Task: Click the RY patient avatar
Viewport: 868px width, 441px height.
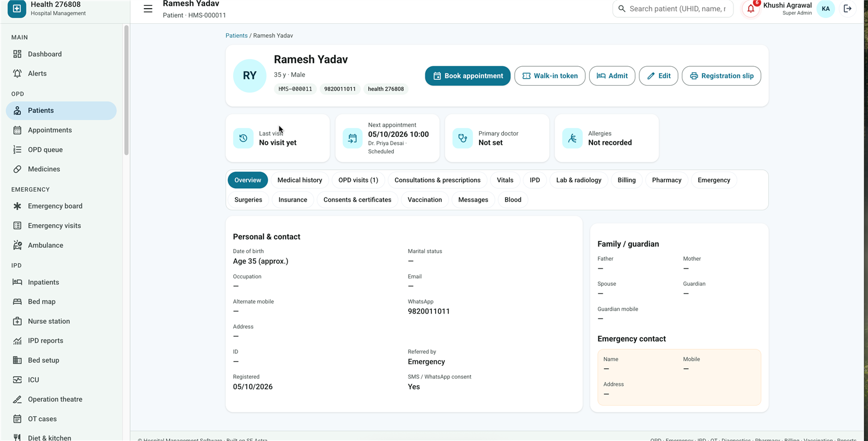Action: point(250,76)
